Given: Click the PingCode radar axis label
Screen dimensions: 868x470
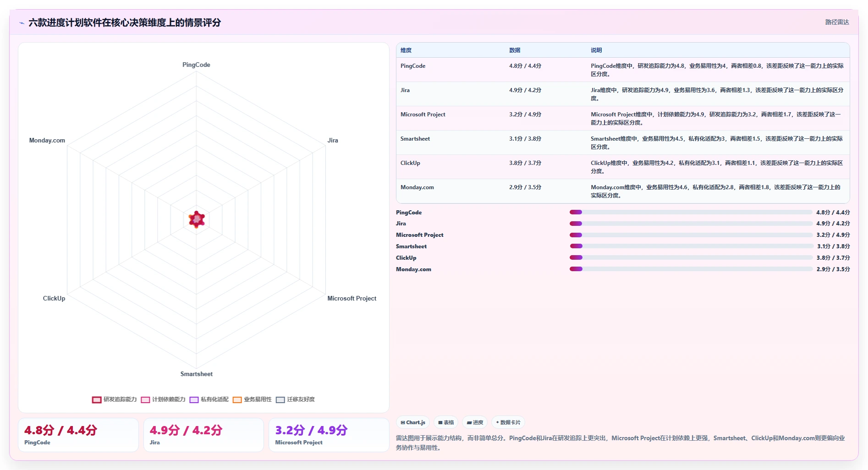Looking at the screenshot, I should point(196,65).
